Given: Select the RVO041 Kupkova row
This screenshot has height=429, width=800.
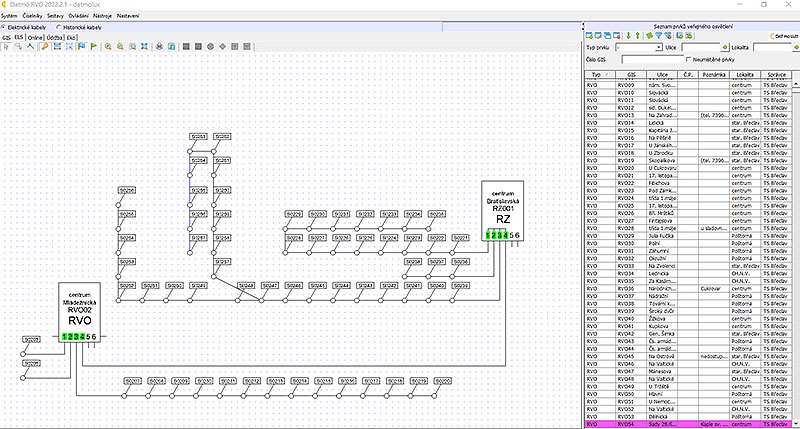Looking at the screenshot, I should [688, 326].
